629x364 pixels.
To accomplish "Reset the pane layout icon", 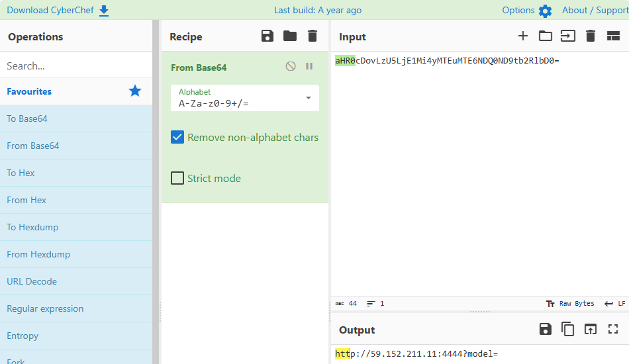I will 613,36.
